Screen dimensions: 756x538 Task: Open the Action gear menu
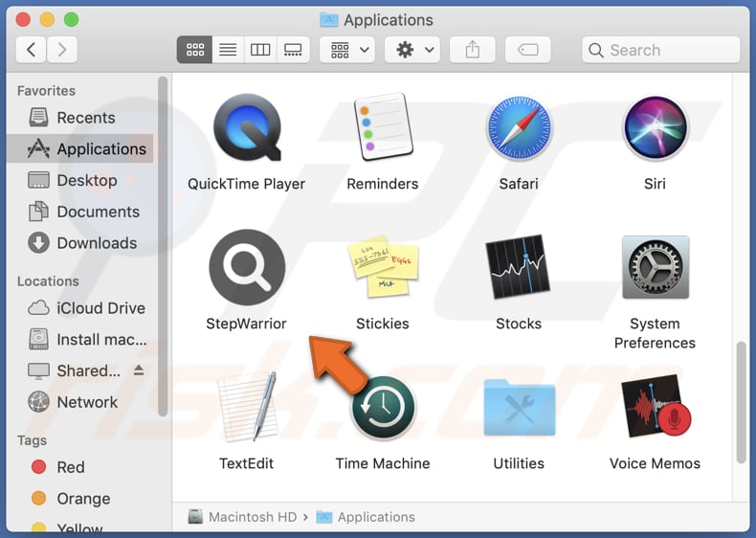click(412, 50)
